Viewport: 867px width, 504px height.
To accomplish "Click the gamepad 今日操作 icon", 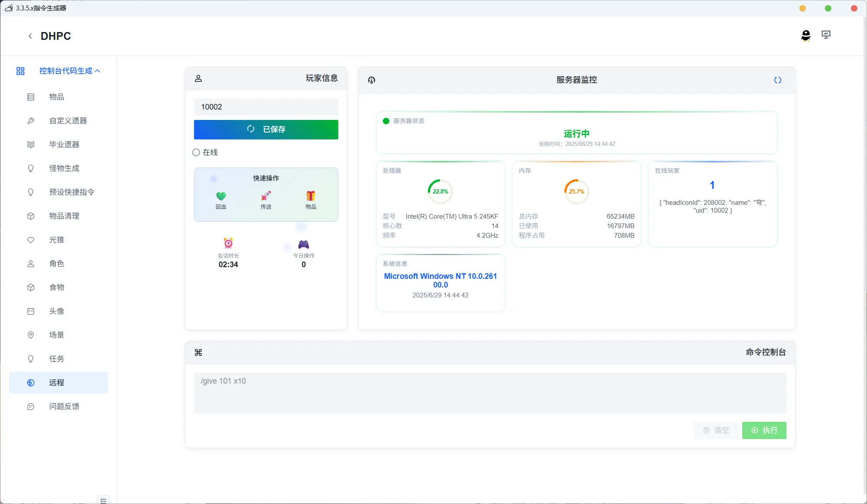I will tap(304, 245).
